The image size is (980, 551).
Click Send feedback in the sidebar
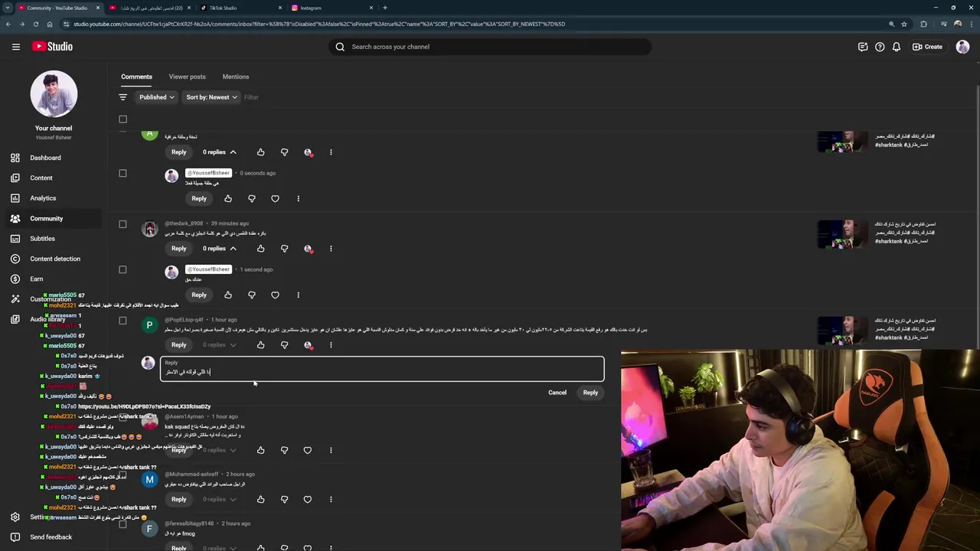click(x=51, y=536)
